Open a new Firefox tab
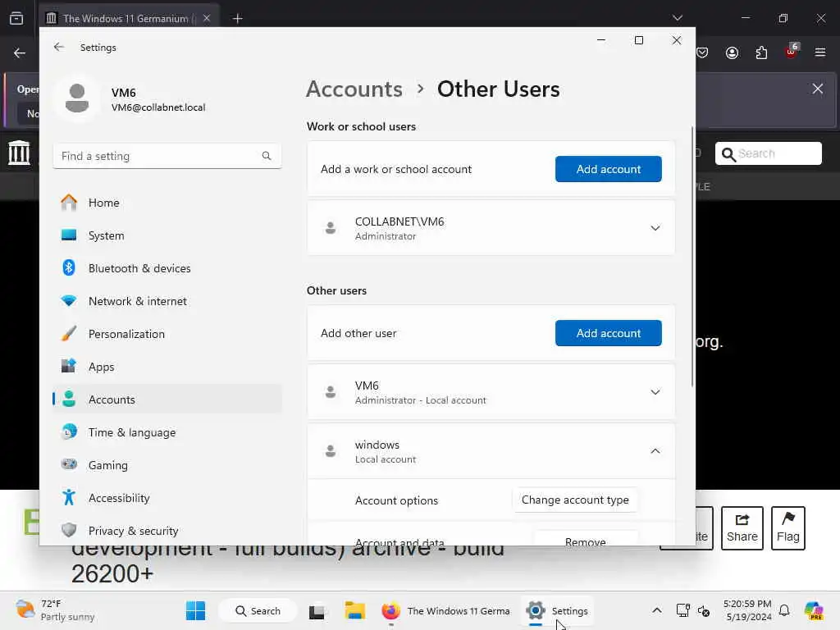 (238, 19)
